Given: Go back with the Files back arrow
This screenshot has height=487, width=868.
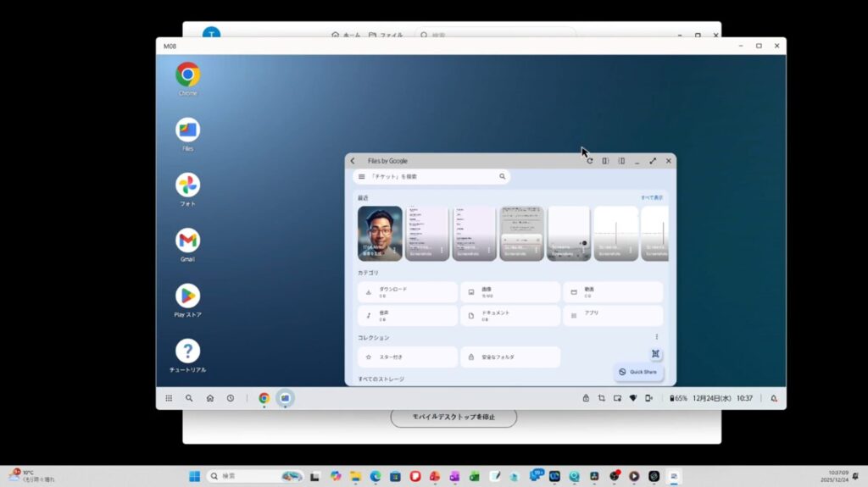Looking at the screenshot, I should pyautogui.click(x=353, y=161).
